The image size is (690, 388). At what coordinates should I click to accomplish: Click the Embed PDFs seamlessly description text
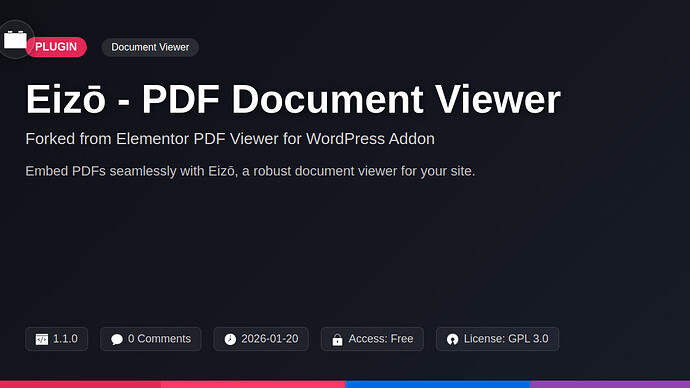pos(250,171)
